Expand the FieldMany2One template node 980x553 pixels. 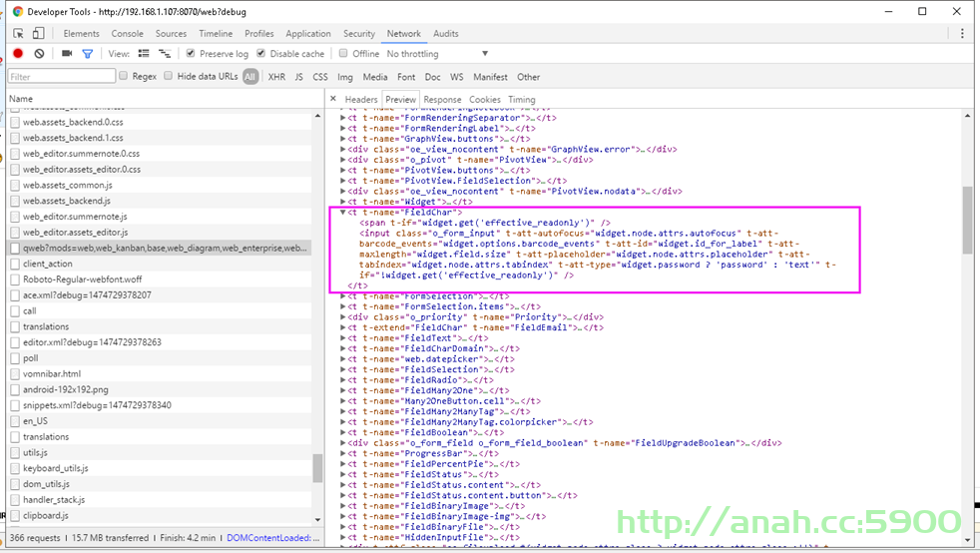342,390
